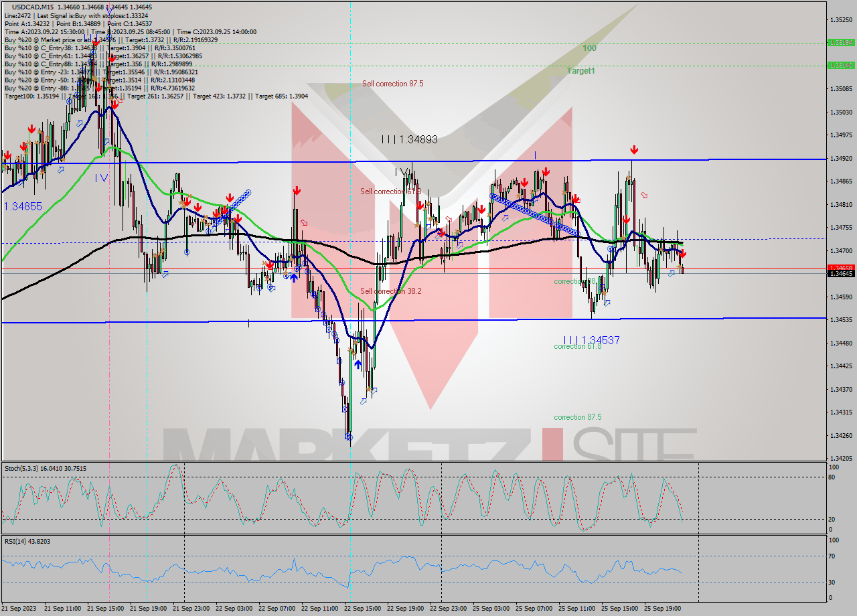Click the 1.34810 price axis label
Screen dimensions: 857x616
[x=840, y=204]
